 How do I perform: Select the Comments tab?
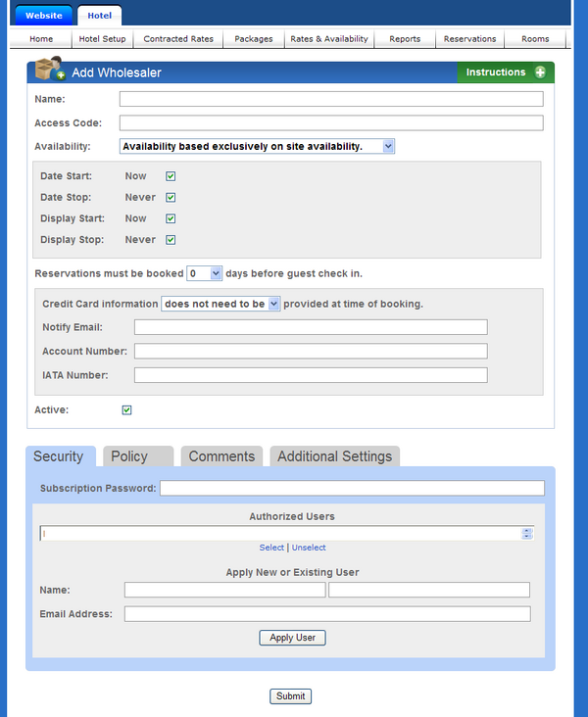point(221,456)
